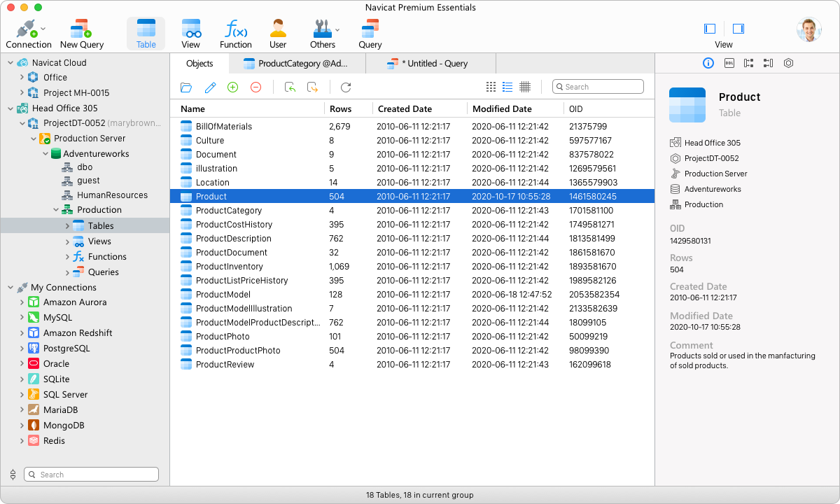Image resolution: width=840 pixels, height=504 pixels.
Task: Expand the Views node chevron
Action: [68, 241]
